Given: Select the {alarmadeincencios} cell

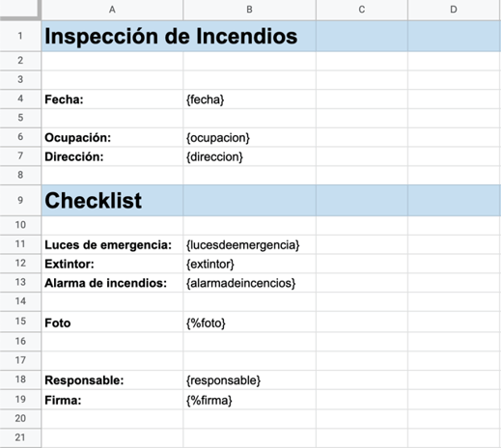Looking at the screenshot, I should [249, 283].
